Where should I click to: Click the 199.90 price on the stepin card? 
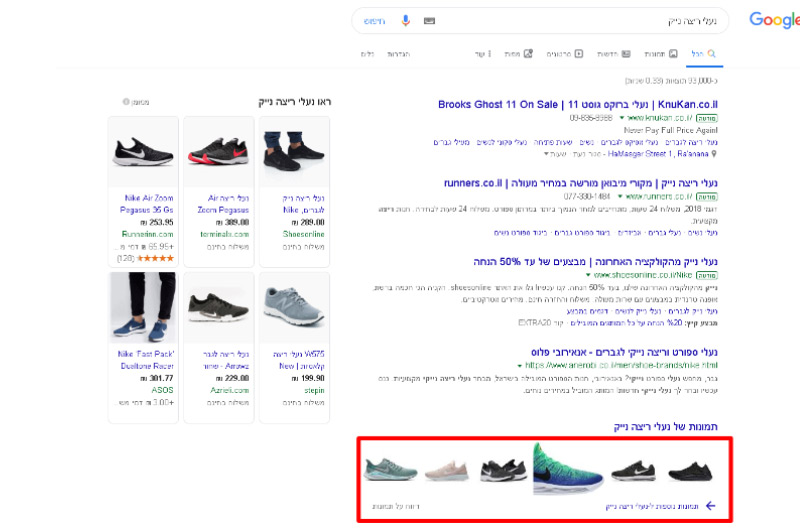(x=308, y=378)
